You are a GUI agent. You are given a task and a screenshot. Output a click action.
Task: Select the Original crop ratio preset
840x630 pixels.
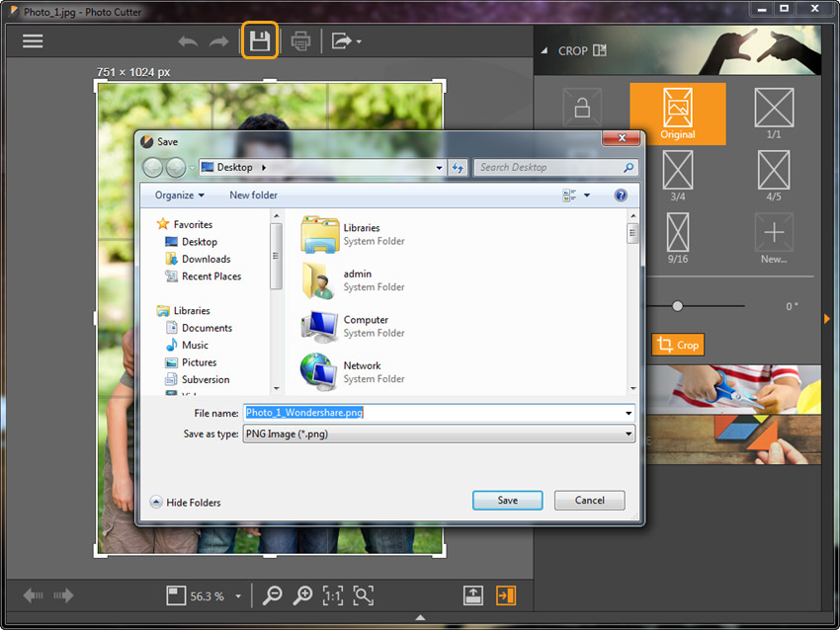[678, 114]
